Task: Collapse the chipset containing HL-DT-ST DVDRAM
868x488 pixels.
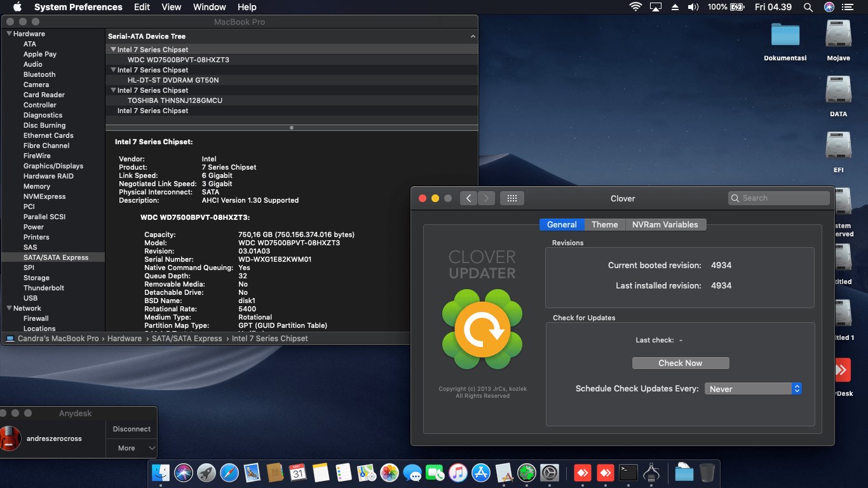Action: pos(113,70)
